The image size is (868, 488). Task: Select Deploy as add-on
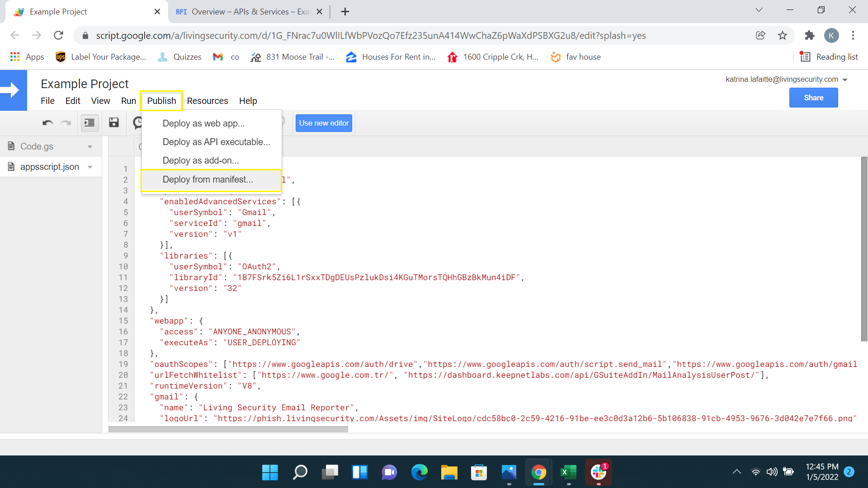(x=212, y=160)
